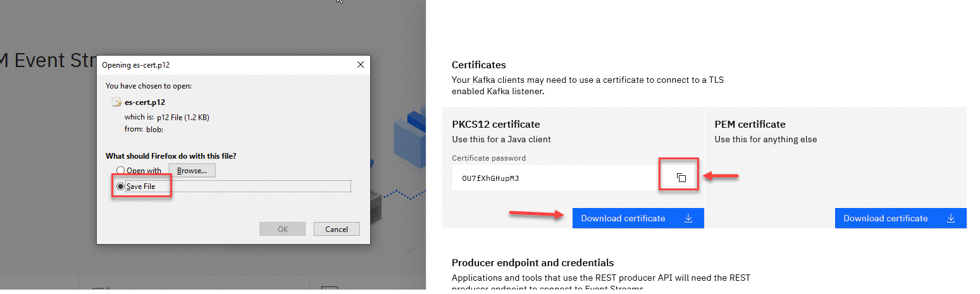Download the PKCS12 certificate
980x294 pixels.
(623, 219)
